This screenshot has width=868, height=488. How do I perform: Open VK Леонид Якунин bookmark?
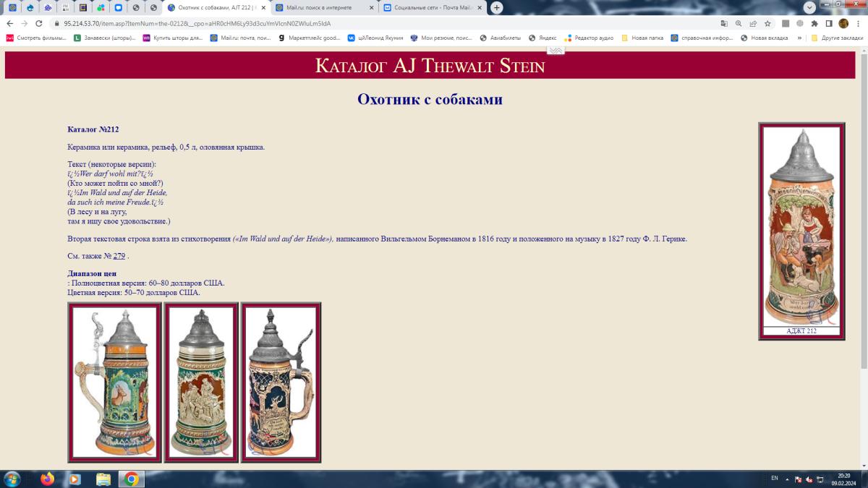pos(375,38)
